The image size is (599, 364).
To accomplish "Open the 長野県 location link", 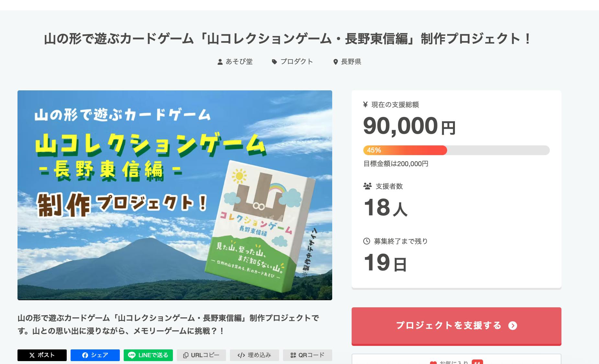I will click(351, 62).
